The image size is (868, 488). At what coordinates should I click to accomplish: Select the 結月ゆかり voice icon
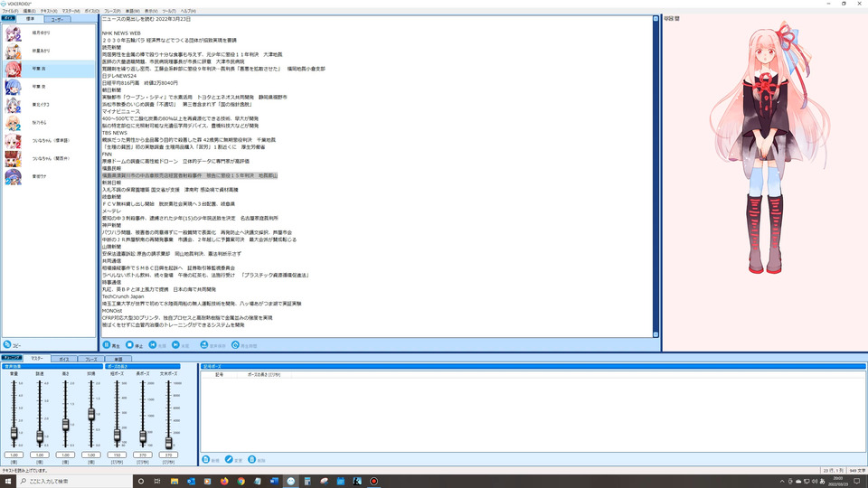(13, 33)
